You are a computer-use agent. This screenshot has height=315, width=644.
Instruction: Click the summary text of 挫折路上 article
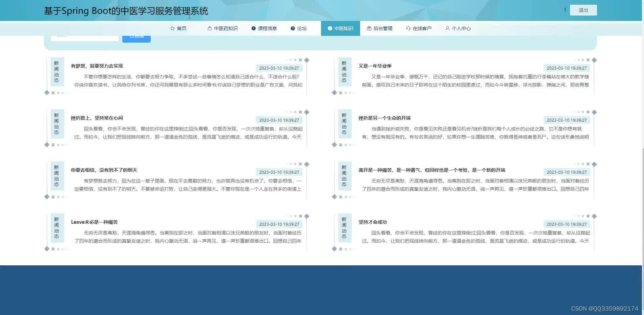(188, 133)
